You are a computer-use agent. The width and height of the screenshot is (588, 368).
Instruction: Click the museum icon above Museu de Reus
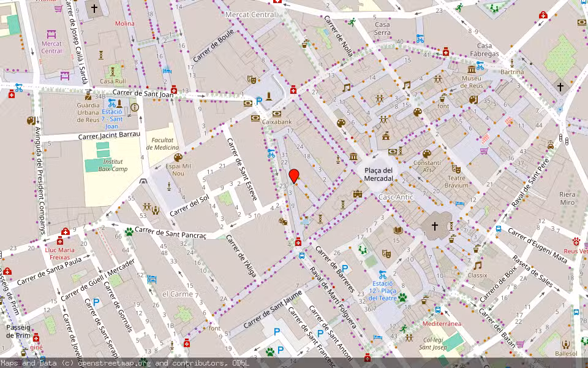click(472, 69)
